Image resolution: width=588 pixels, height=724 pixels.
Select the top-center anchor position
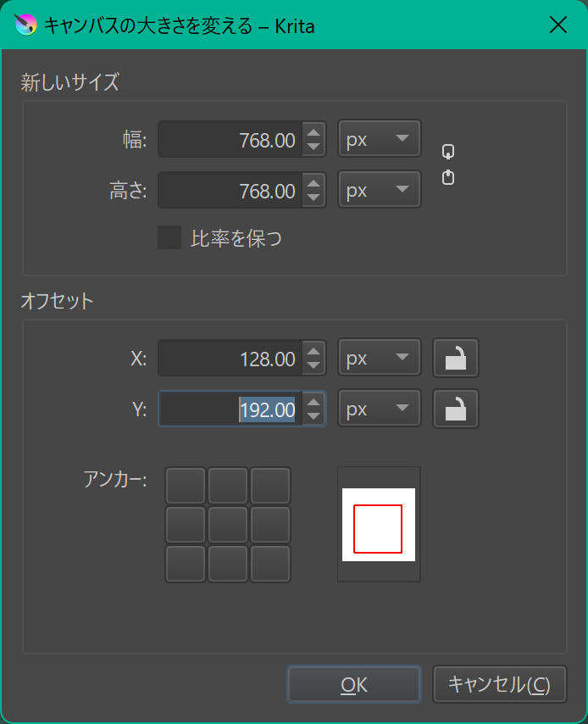(x=228, y=485)
